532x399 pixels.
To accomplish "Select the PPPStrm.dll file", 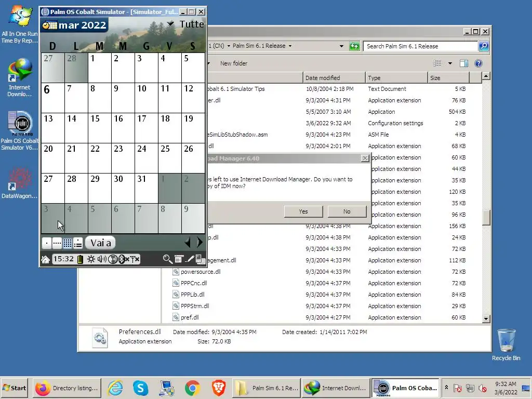I will [195, 306].
